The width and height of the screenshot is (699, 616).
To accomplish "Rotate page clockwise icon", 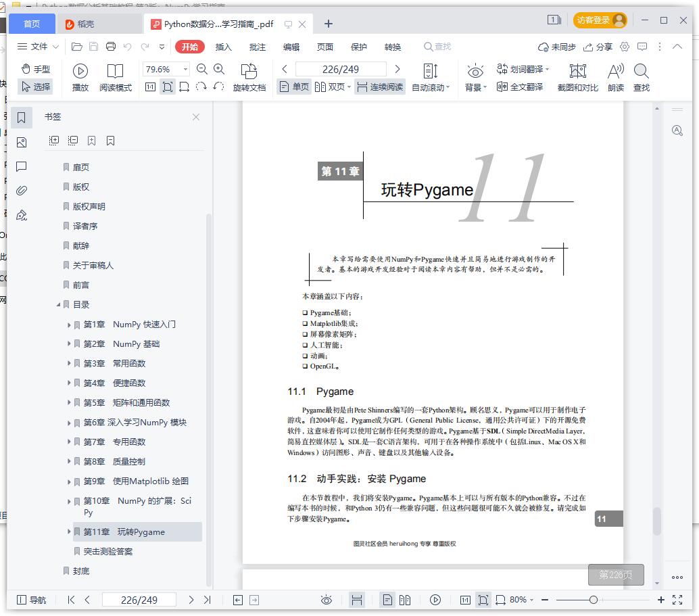I will pos(201,87).
